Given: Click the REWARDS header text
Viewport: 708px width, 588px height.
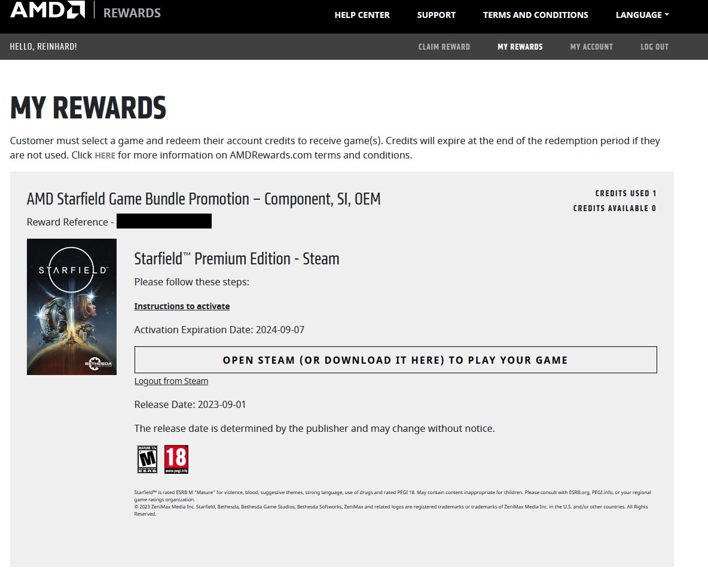Looking at the screenshot, I should (x=132, y=13).
